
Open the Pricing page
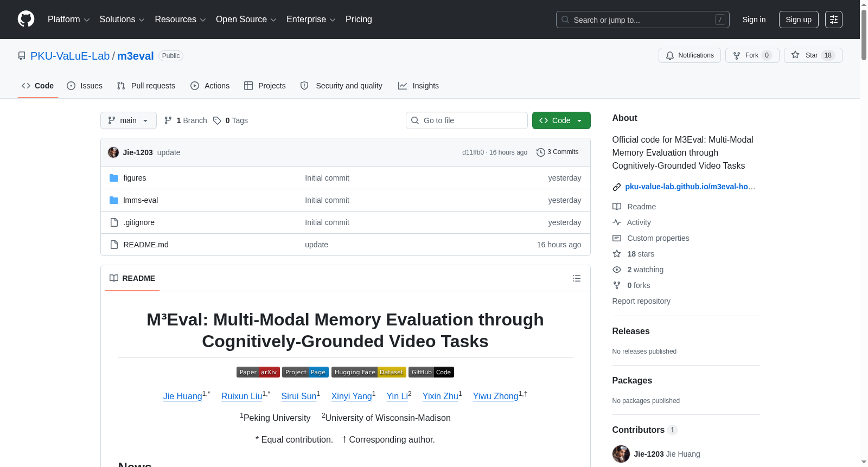pos(359,20)
